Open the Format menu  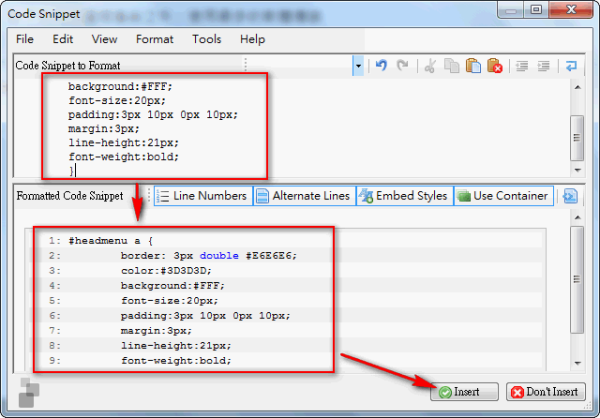click(155, 39)
